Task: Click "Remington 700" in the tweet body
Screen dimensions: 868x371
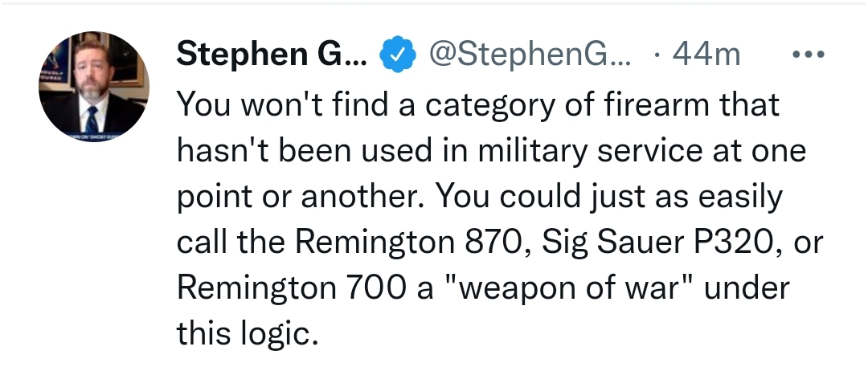Action: coord(291,288)
